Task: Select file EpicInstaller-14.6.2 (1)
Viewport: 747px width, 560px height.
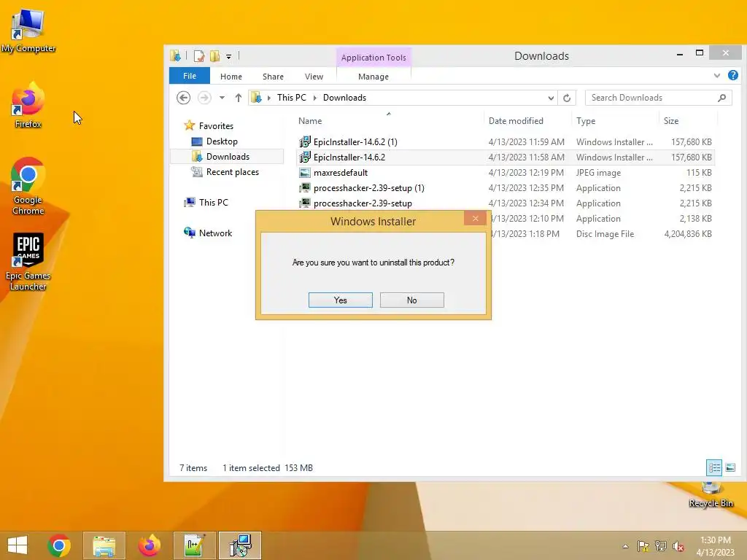Action: point(355,142)
